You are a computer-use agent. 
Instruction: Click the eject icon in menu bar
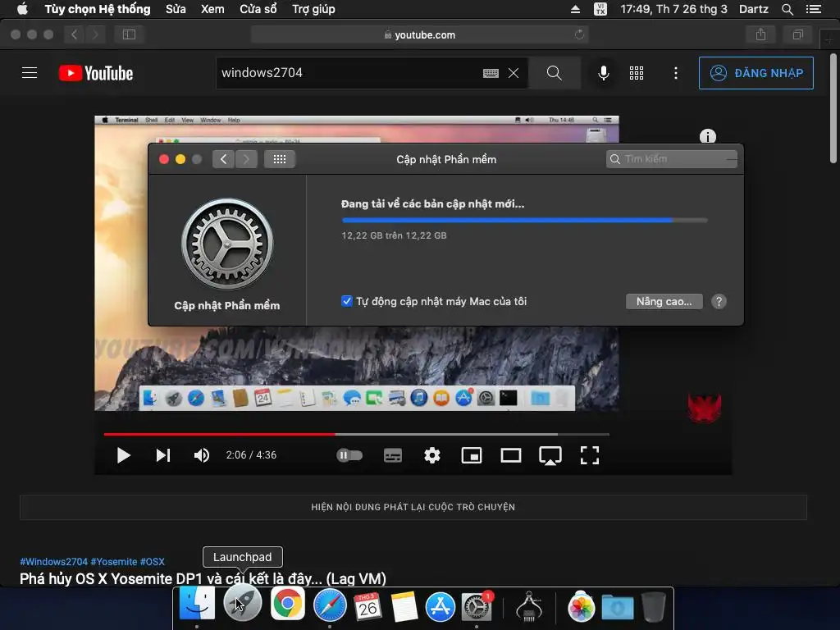(575, 9)
